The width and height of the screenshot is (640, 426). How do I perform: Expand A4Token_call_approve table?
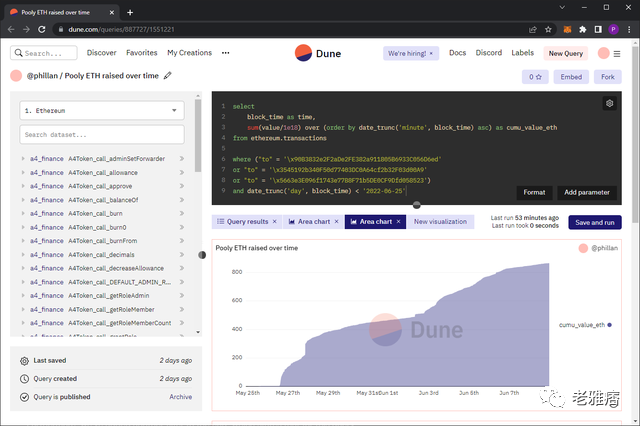click(x=23, y=186)
